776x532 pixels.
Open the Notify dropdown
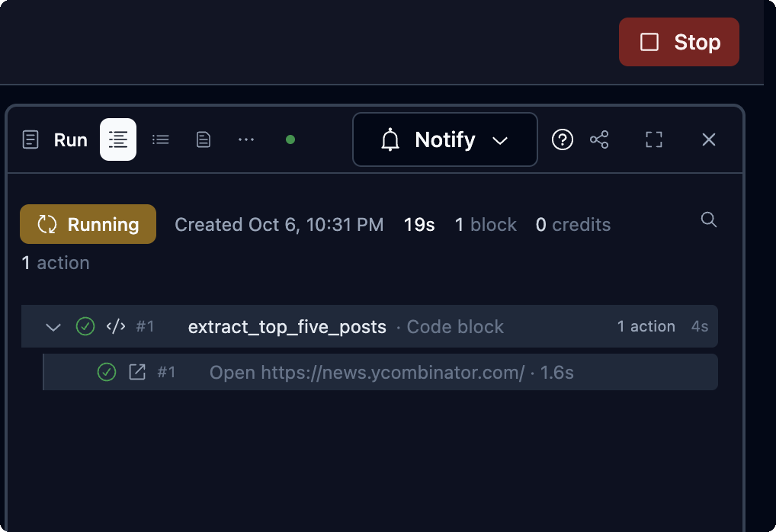point(445,139)
